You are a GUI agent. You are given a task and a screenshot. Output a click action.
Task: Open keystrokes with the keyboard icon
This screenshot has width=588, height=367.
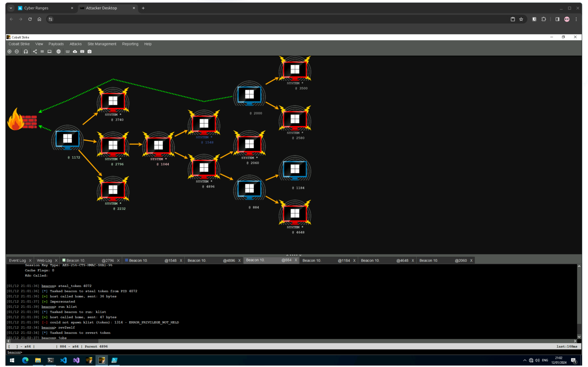82,51
